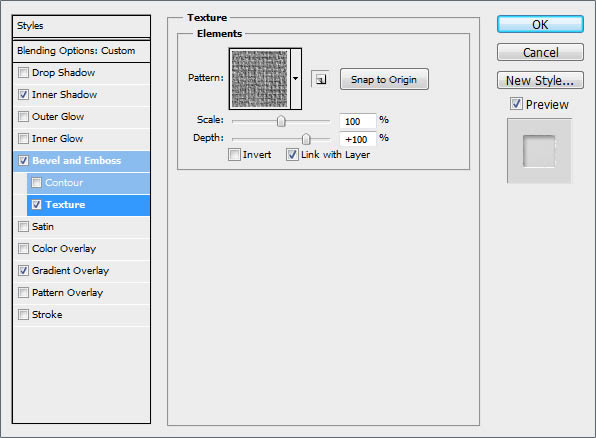Open the Styles section in the list
The image size is (596, 438).
pos(81,26)
